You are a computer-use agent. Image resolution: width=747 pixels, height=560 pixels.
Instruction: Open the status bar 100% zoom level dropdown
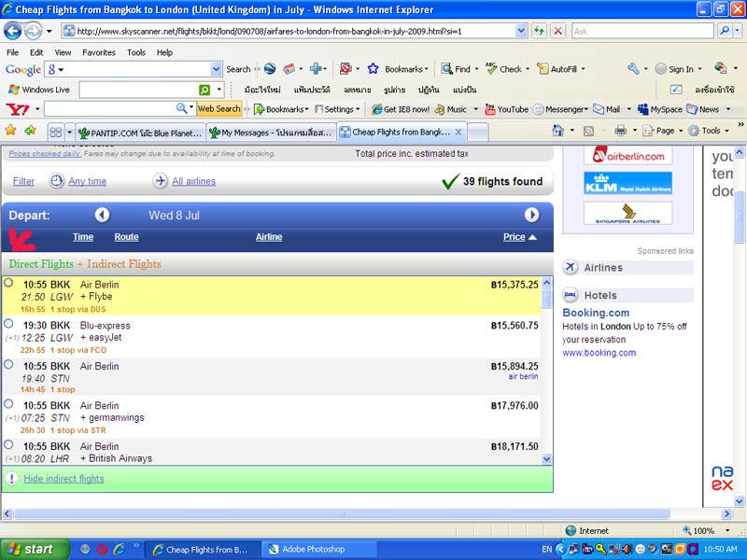pos(727,530)
